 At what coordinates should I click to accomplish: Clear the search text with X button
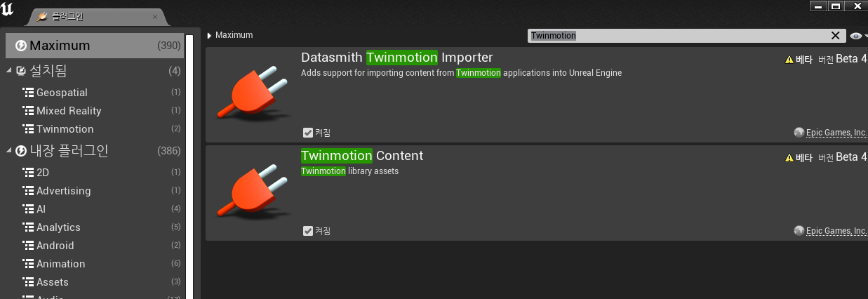(836, 36)
